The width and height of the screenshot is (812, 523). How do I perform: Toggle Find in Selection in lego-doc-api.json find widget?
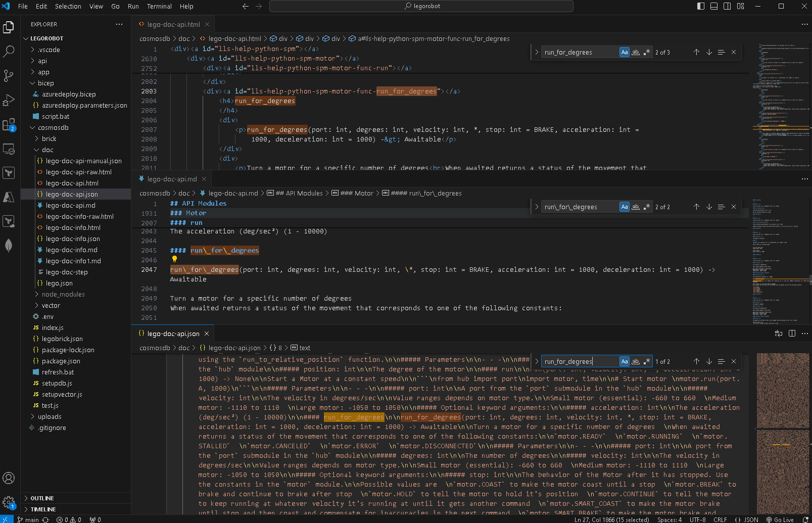pyautogui.click(x=721, y=361)
